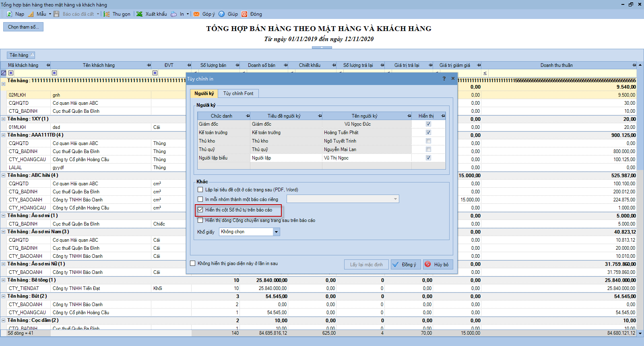Enable Hiển thị dòng Cộng chuyển sang trang sau
This screenshot has width=644, height=346.
[200, 220]
